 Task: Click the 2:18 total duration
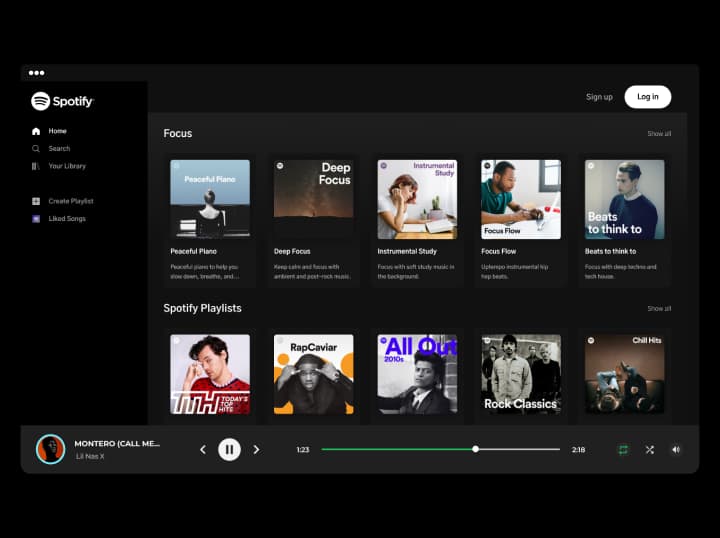(578, 450)
